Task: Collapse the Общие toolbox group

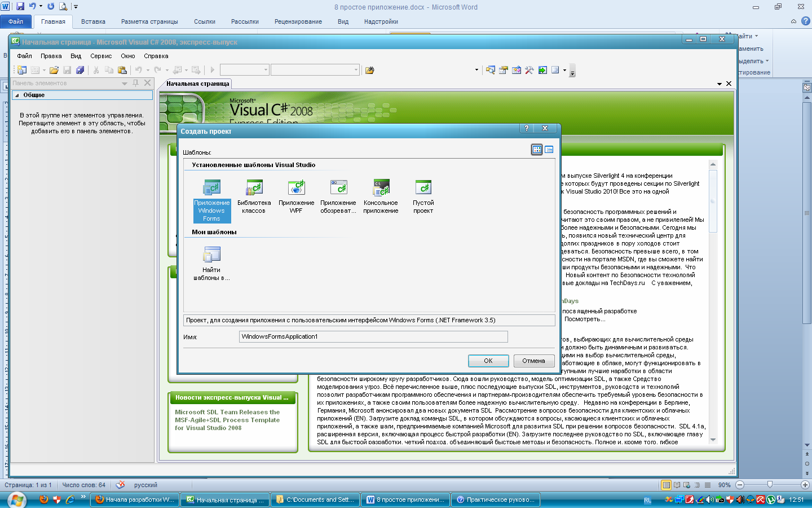Action: click(17, 95)
